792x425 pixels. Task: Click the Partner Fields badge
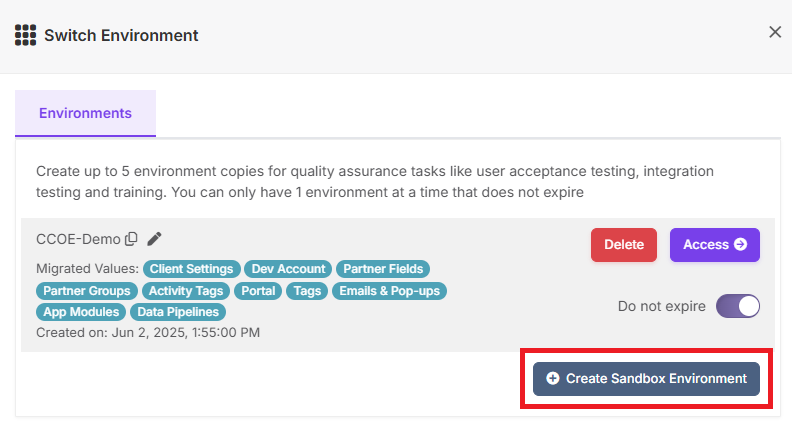[x=383, y=269]
